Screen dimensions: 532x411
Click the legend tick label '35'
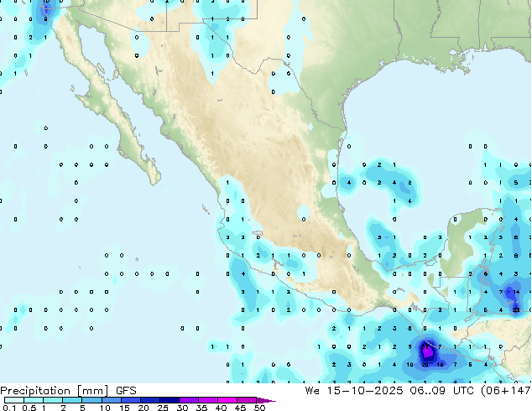pyautogui.click(x=202, y=408)
